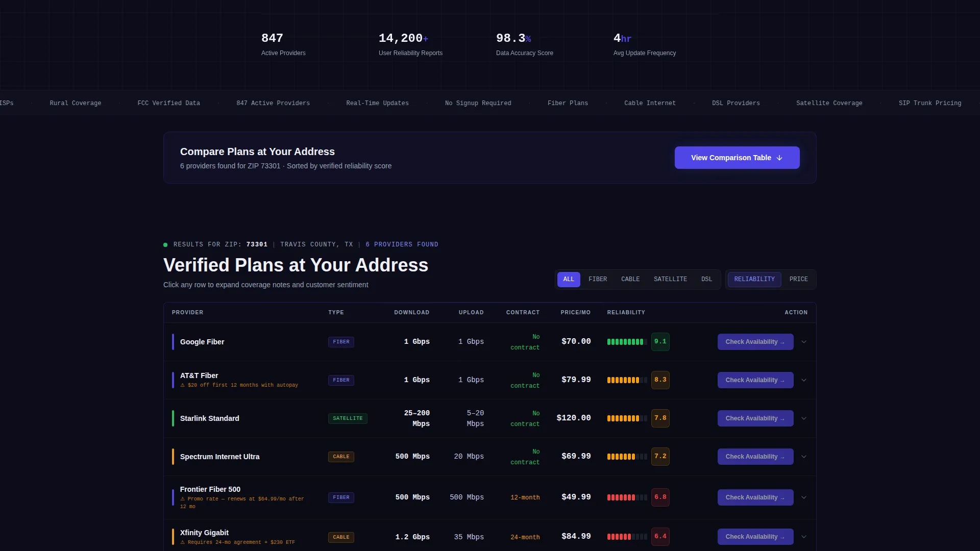The height and width of the screenshot is (551, 980).
Task: Click the 24-month contract label
Action: point(525,537)
